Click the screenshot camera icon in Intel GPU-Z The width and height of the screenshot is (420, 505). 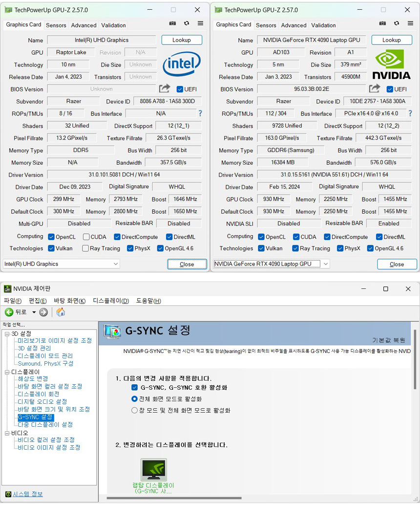pos(172,23)
